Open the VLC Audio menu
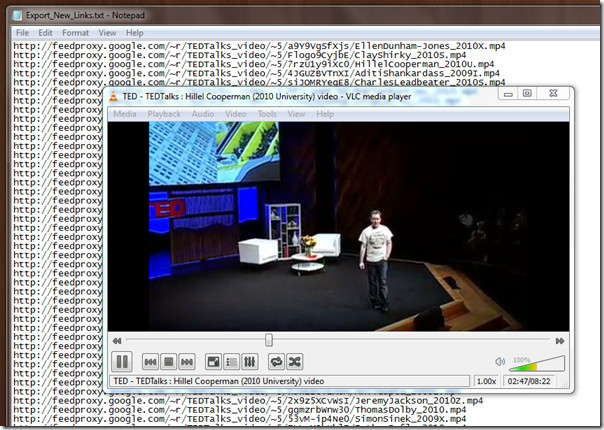Screen dimensions: 604x430 (203, 114)
